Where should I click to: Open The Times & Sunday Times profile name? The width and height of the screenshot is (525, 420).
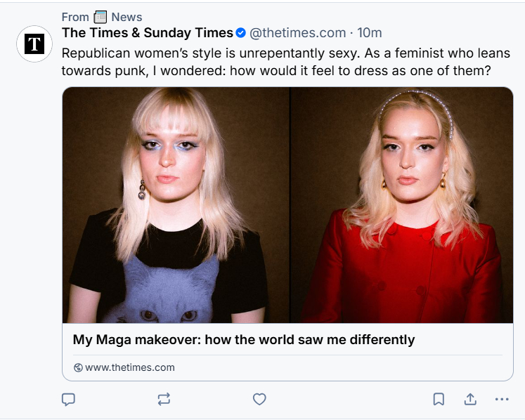point(148,33)
